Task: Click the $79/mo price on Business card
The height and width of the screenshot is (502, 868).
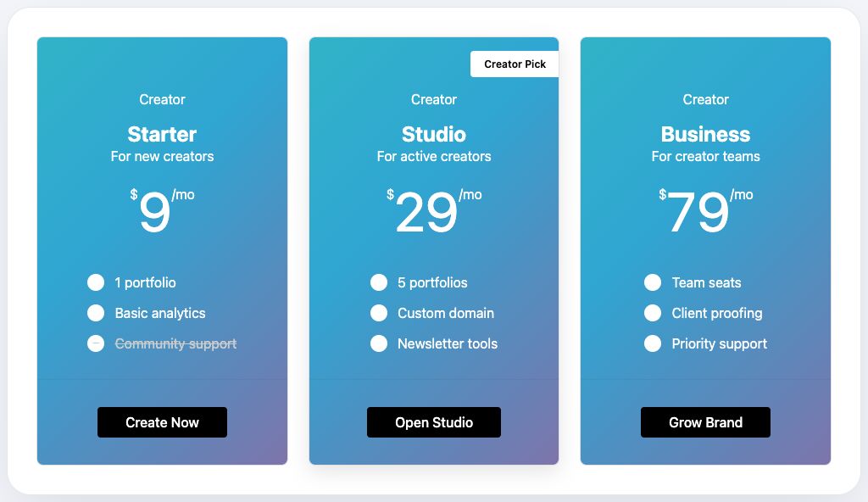Action: (705, 210)
